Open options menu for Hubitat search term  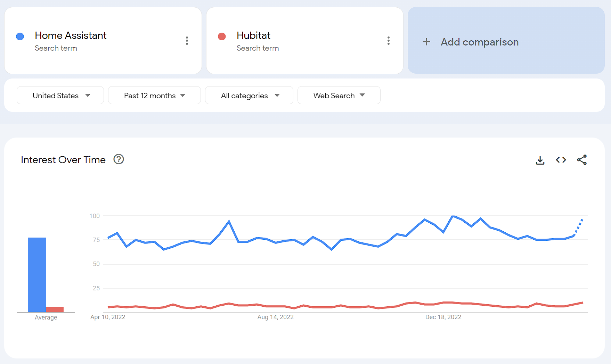[388, 41]
